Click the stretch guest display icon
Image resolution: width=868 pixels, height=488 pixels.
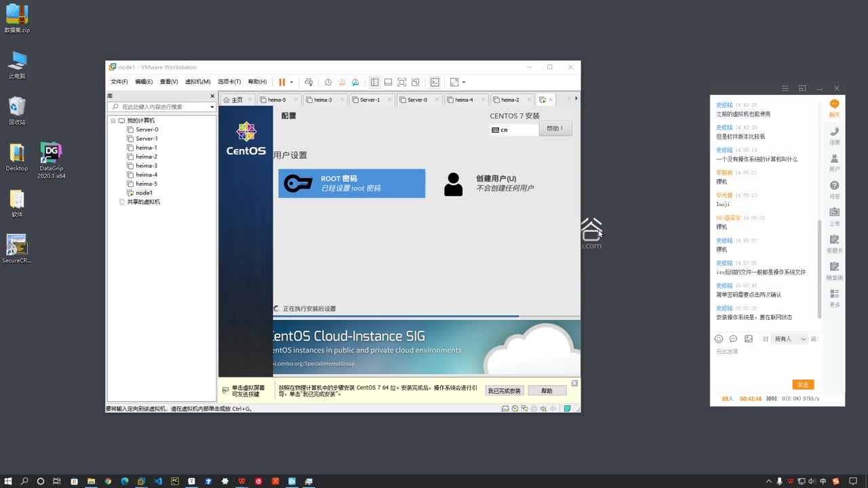point(454,82)
